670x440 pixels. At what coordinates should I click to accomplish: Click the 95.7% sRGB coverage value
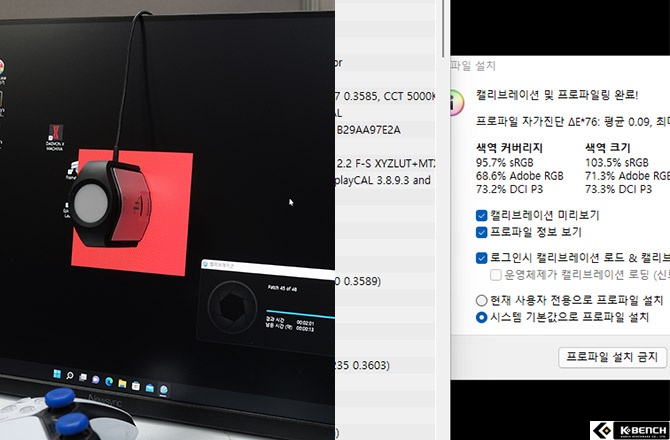click(x=505, y=163)
